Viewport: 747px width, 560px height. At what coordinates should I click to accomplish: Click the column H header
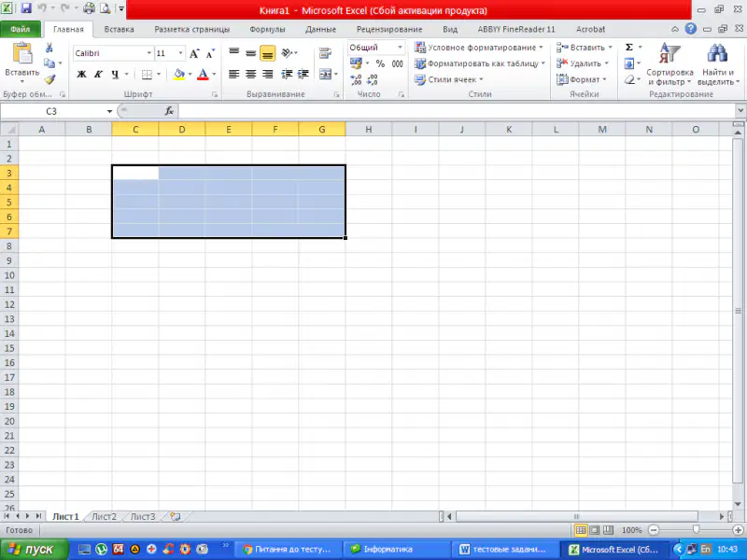coord(368,130)
